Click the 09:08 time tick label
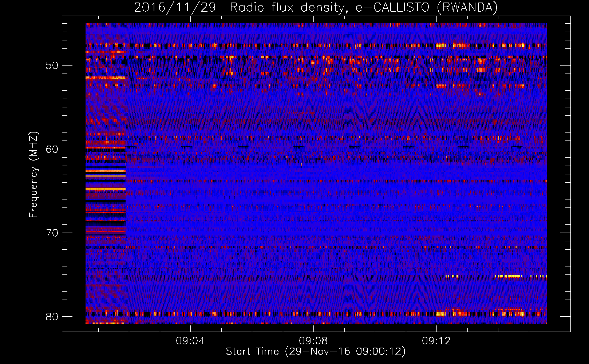Viewport: 589px width, 364px height. click(x=313, y=341)
